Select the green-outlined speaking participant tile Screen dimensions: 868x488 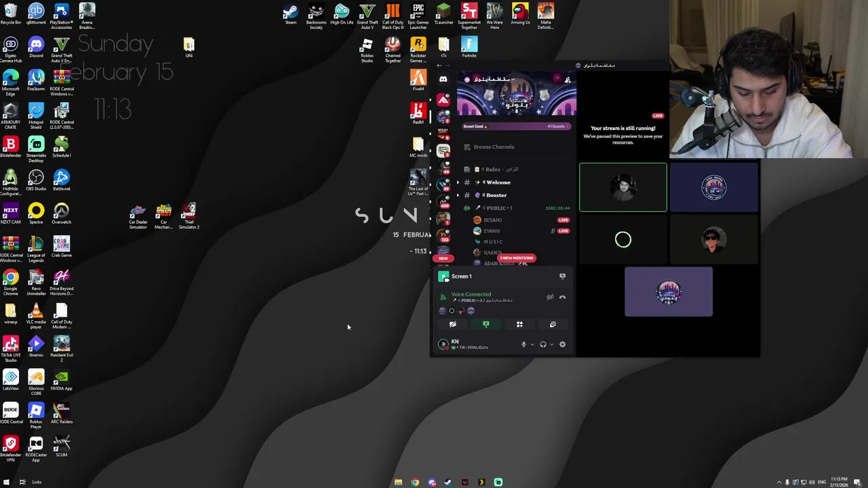pyautogui.click(x=623, y=188)
